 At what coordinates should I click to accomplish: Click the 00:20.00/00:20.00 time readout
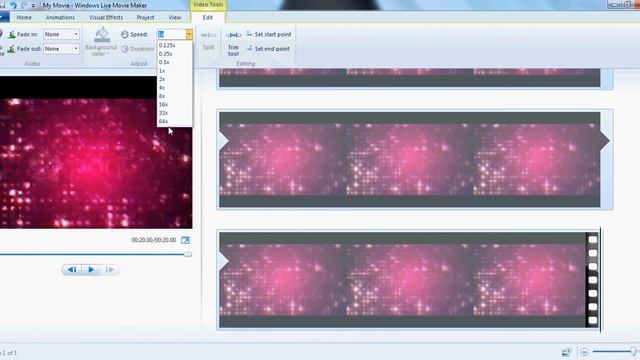(153, 240)
